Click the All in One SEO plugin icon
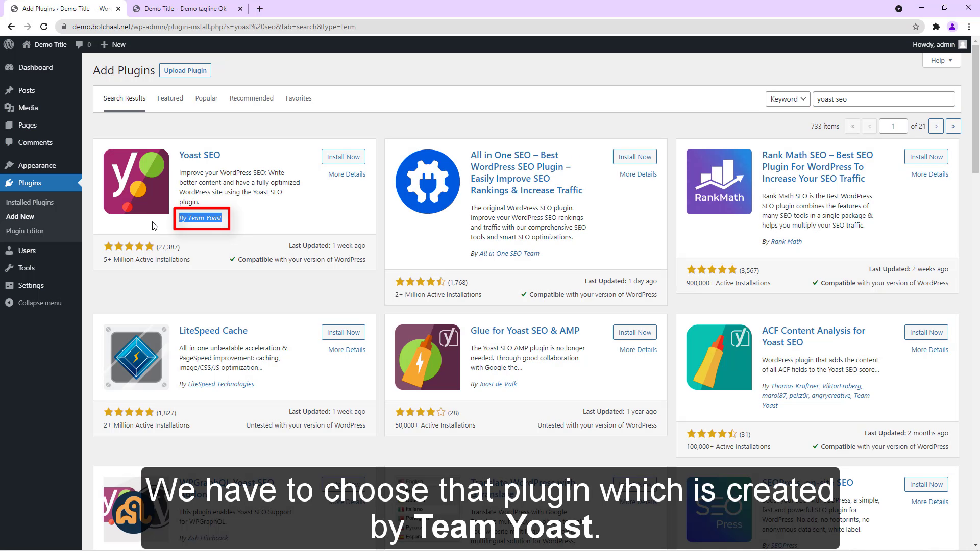The height and width of the screenshot is (551, 980). point(428,182)
